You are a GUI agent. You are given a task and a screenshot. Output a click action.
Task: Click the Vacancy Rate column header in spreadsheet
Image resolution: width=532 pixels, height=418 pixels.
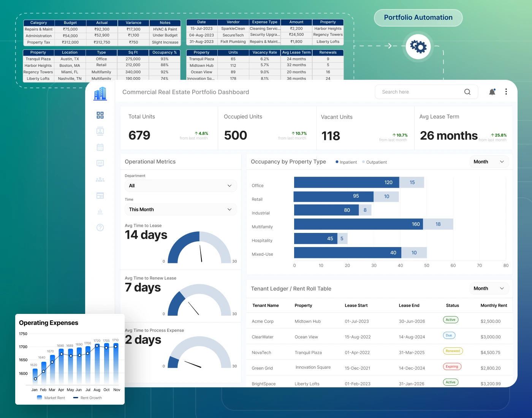point(265,52)
